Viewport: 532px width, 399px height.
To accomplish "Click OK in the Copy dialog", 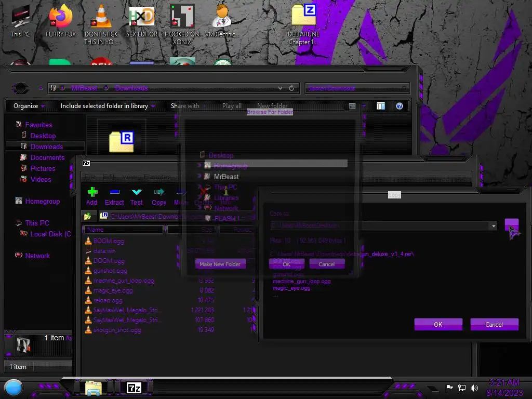I will point(438,324).
